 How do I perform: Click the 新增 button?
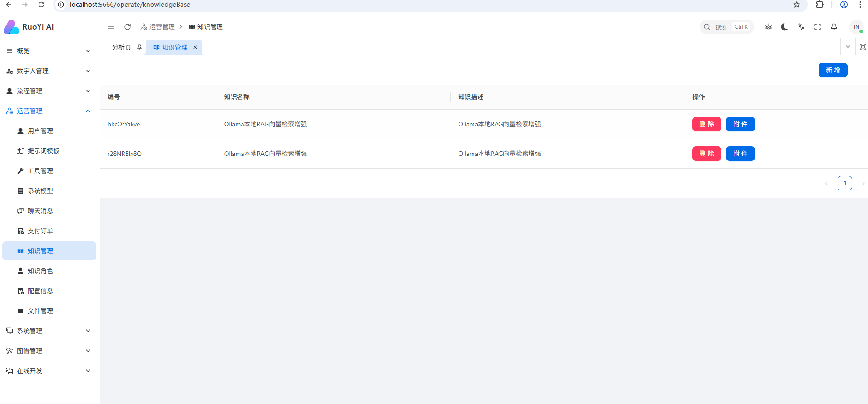833,70
